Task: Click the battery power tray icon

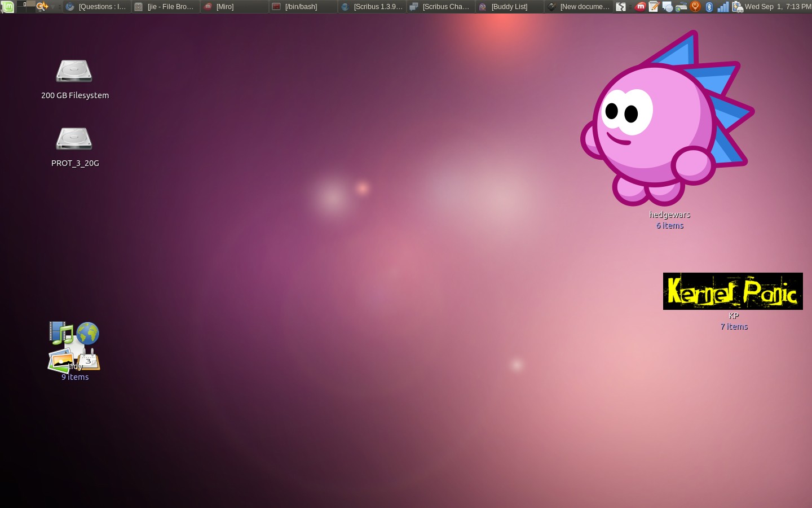Action: tap(737, 7)
